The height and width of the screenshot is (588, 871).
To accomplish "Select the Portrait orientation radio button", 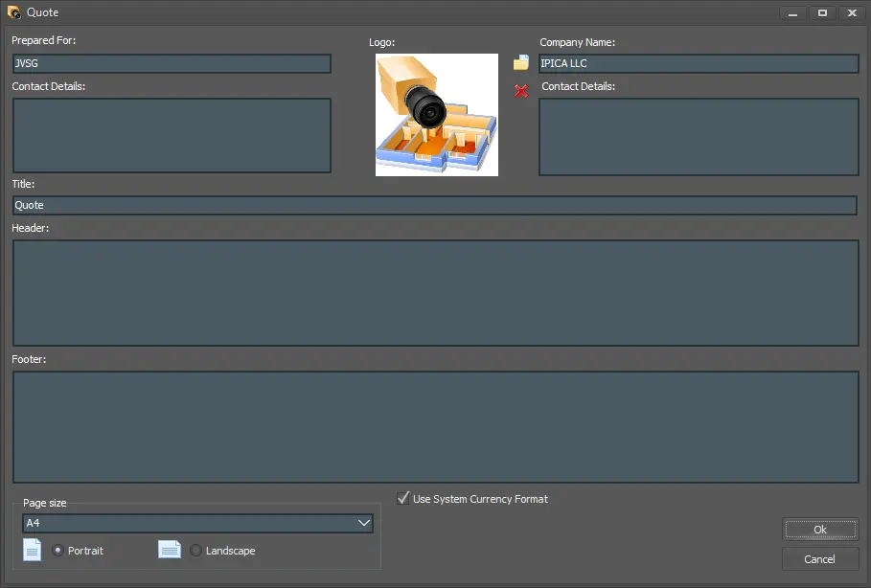I will pos(58,551).
